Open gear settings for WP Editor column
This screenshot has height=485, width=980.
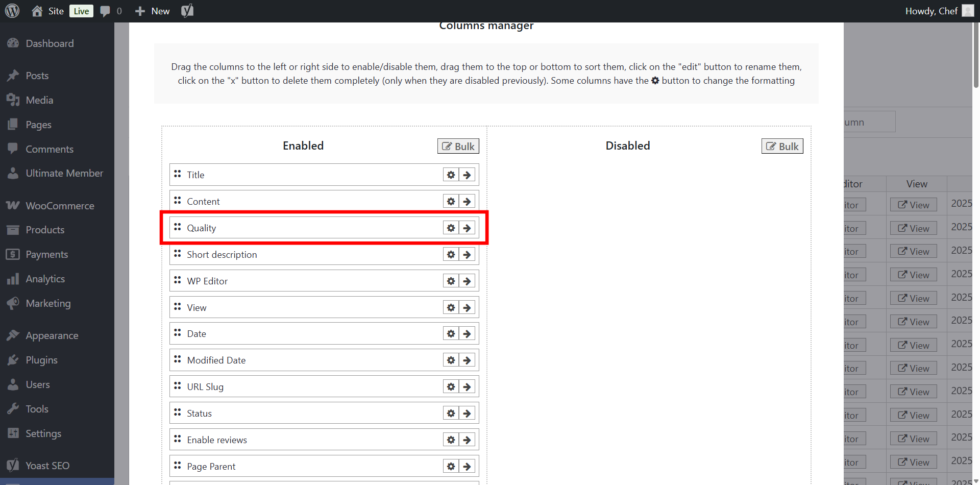451,281
